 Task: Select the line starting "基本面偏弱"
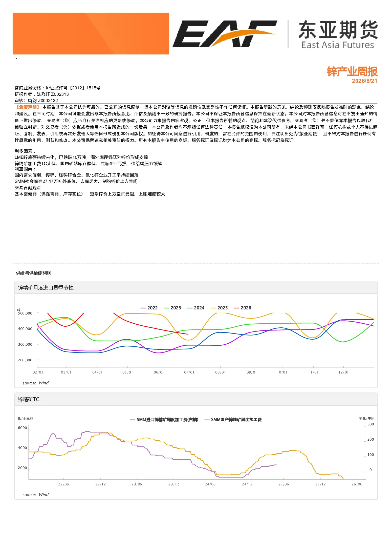pos(90,194)
